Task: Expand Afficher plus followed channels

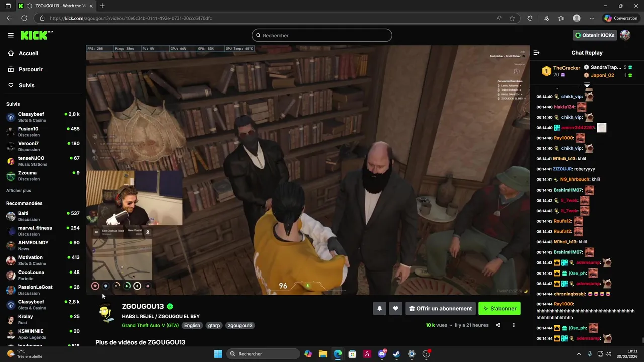Action: tap(19, 191)
